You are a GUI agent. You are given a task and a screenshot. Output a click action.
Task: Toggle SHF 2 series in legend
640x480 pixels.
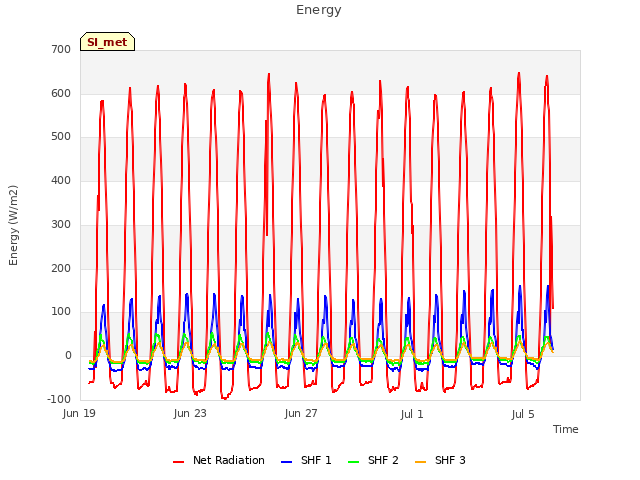point(373,460)
